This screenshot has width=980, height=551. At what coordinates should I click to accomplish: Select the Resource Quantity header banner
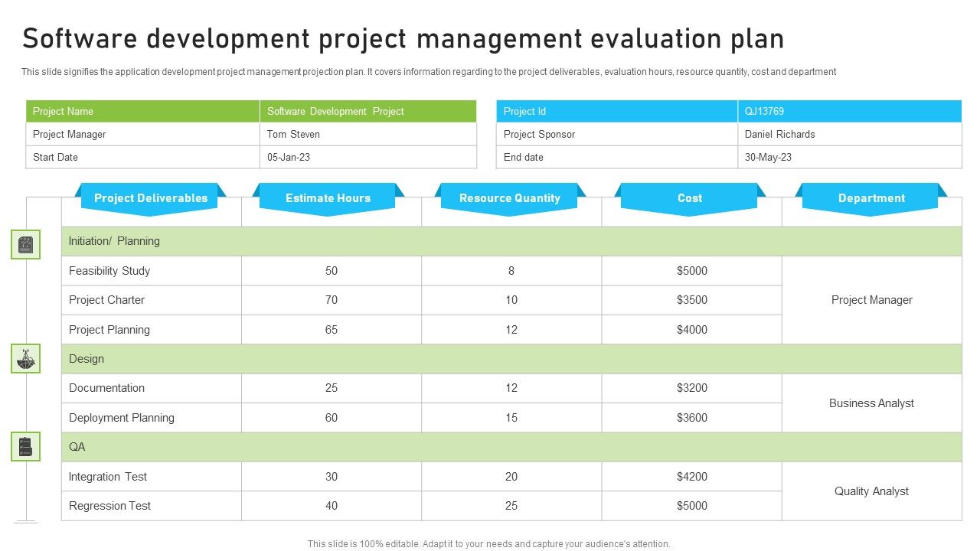pos(510,199)
